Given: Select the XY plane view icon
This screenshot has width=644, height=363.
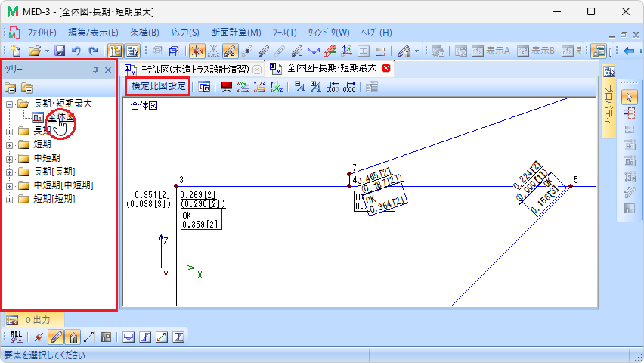Looking at the screenshot, I should click(243, 86).
